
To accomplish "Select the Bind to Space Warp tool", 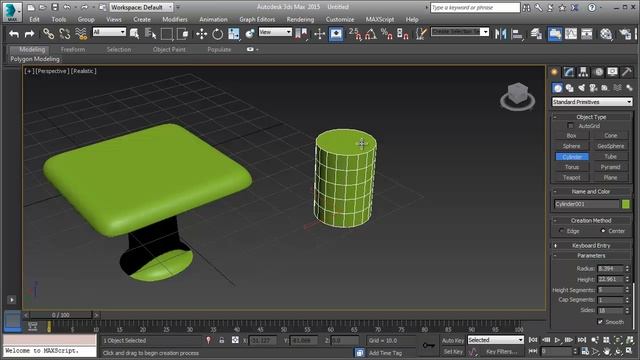I will 81,34.
